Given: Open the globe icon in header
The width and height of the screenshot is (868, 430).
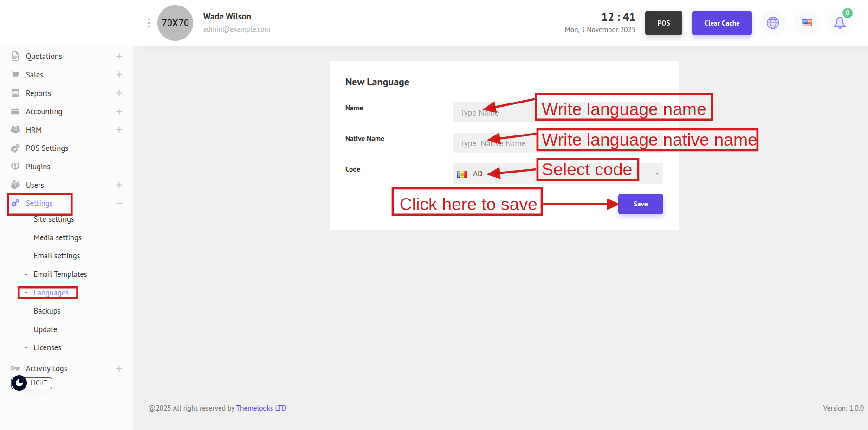Looking at the screenshot, I should pos(772,23).
